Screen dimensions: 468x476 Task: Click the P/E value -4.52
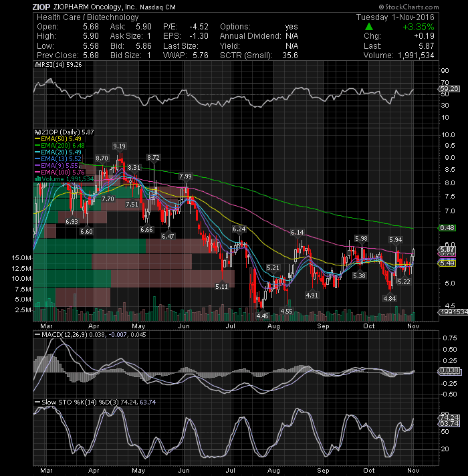click(199, 27)
